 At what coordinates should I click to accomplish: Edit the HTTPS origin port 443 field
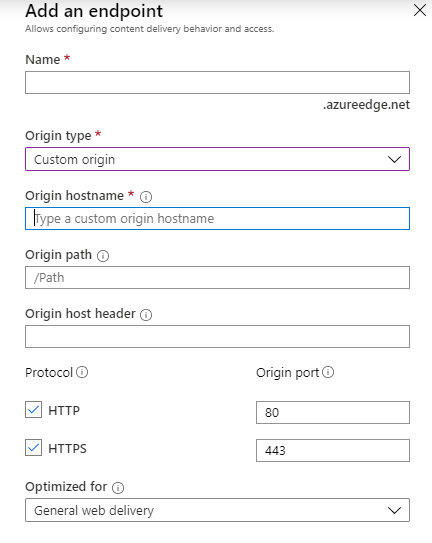(x=333, y=451)
